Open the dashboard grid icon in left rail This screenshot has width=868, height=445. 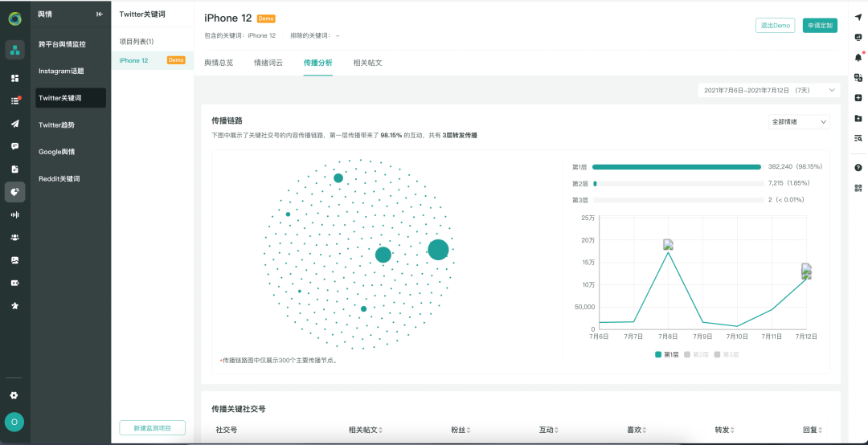click(x=15, y=78)
